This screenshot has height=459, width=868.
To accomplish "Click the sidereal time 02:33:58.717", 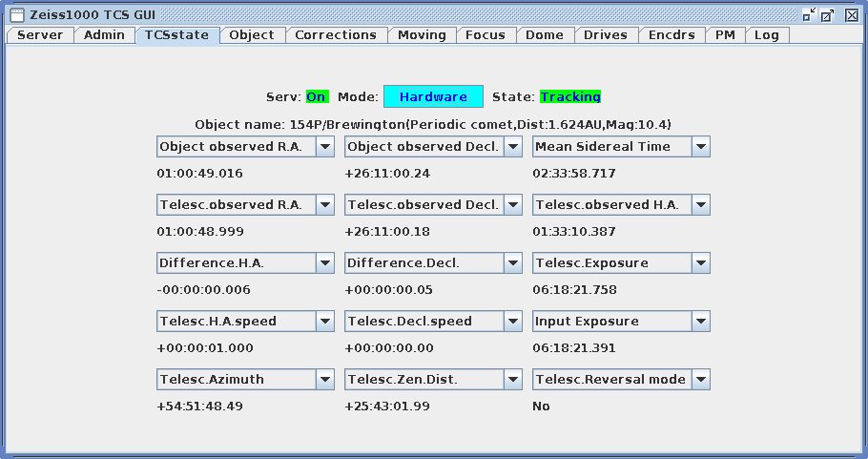I will pos(574,174).
